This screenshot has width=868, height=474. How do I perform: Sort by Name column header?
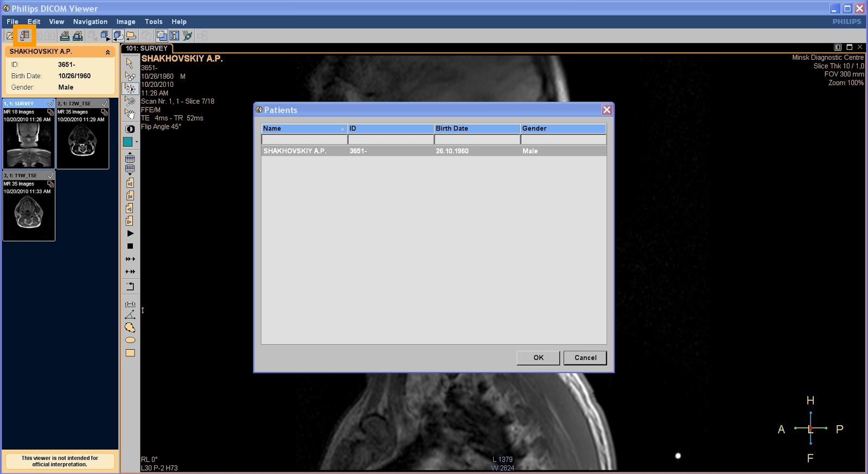[304, 129]
